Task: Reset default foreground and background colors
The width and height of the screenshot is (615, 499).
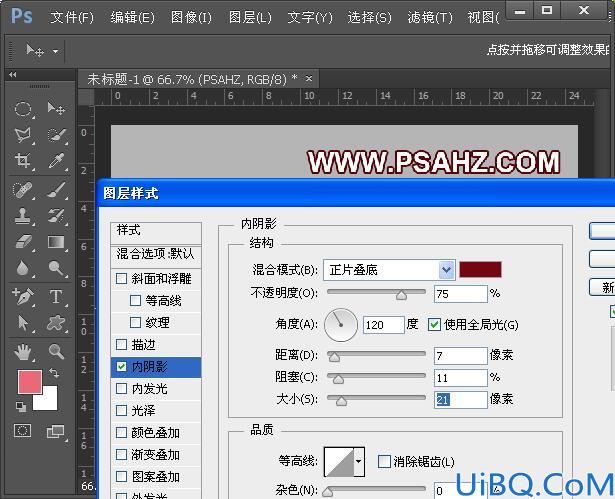Action: click(x=21, y=407)
